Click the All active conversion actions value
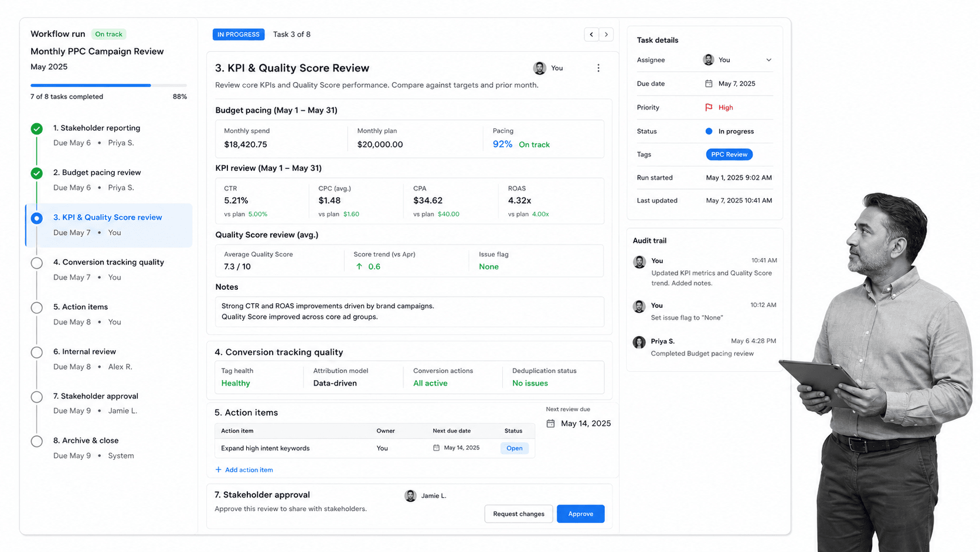This screenshot has height=552, width=980. (x=430, y=384)
